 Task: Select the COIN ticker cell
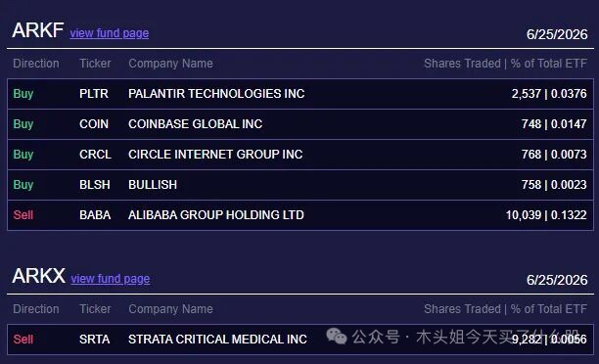coord(94,123)
